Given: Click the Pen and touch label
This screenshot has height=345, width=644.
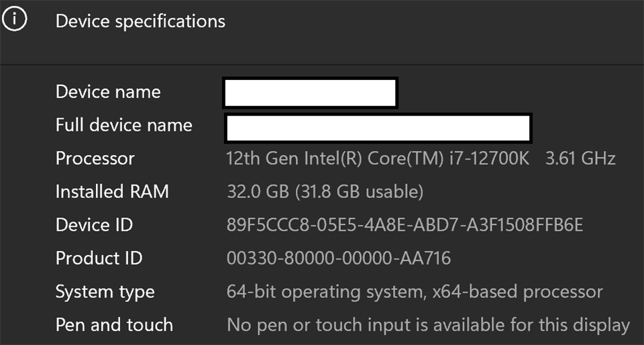Looking at the screenshot, I should pos(114,325).
